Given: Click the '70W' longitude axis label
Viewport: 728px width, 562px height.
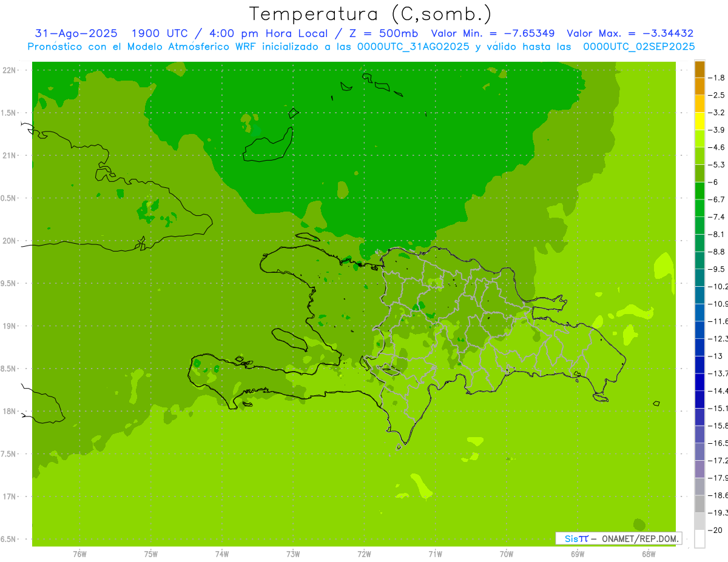Looking at the screenshot, I should coord(507,554).
